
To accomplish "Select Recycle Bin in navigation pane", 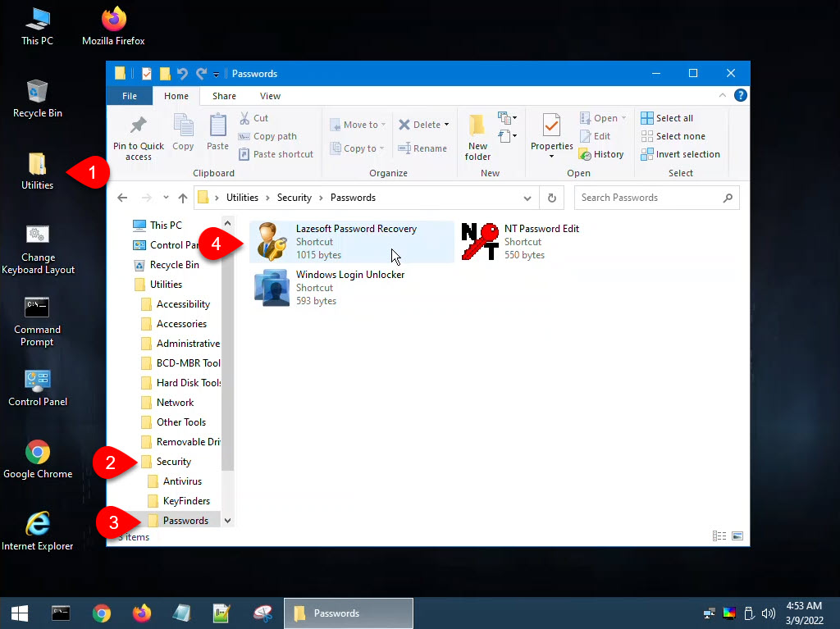I will (166, 265).
